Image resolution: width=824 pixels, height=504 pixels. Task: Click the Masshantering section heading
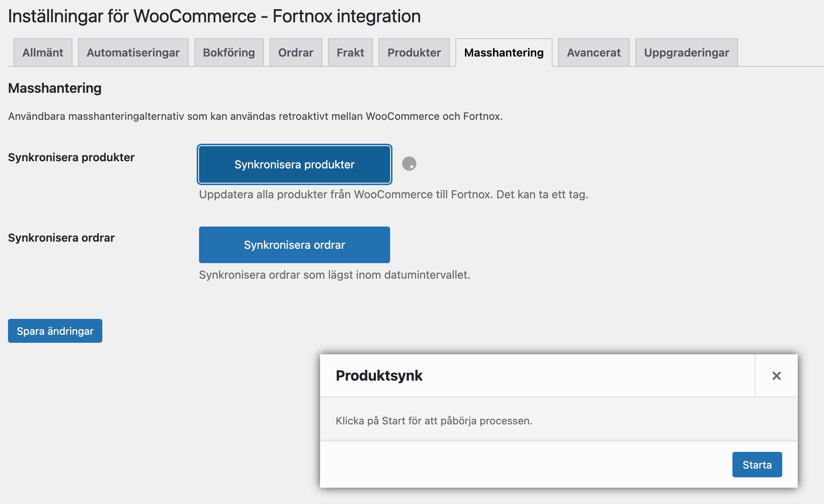click(x=55, y=88)
